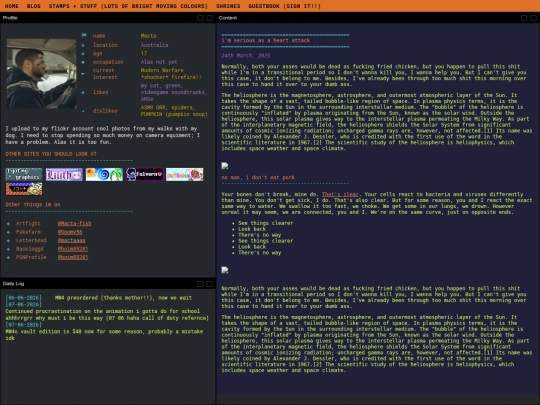Viewport: 540px width, 405px height.
Task: Click the profile photo of man driving
Action: tap(41, 74)
